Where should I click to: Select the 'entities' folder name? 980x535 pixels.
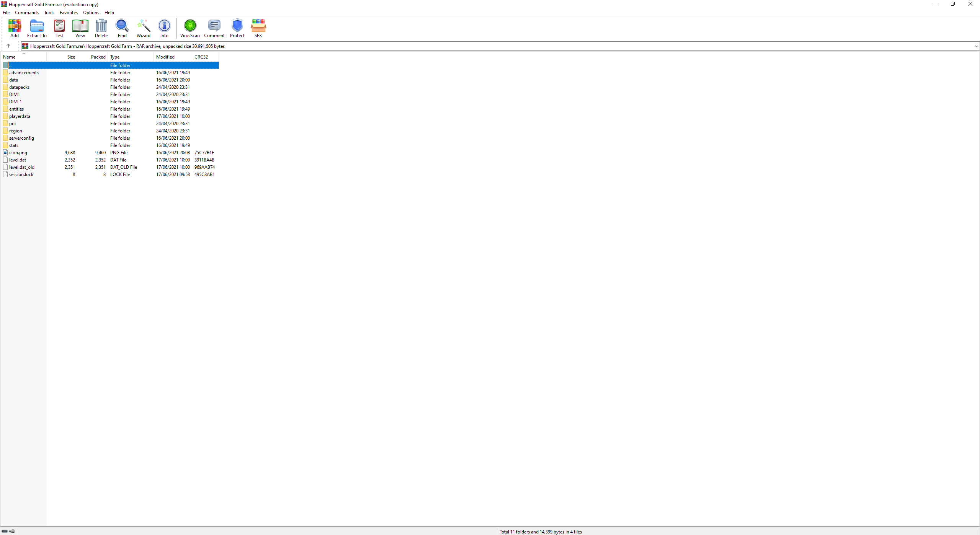tap(16, 109)
